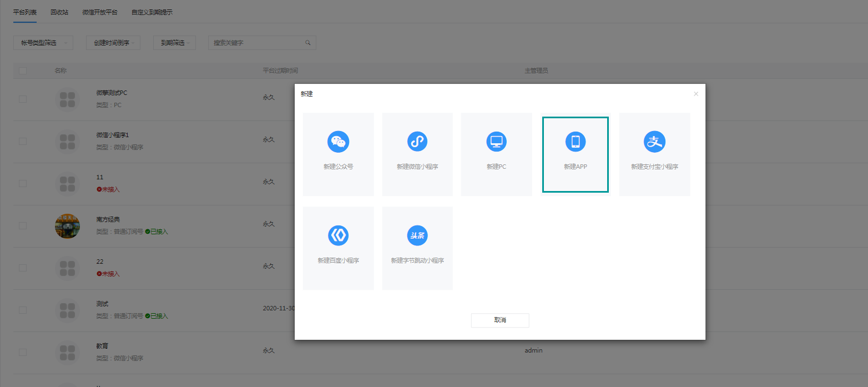Check the box for 微擎测试PC row
This screenshot has width=868, height=387.
(22, 99)
